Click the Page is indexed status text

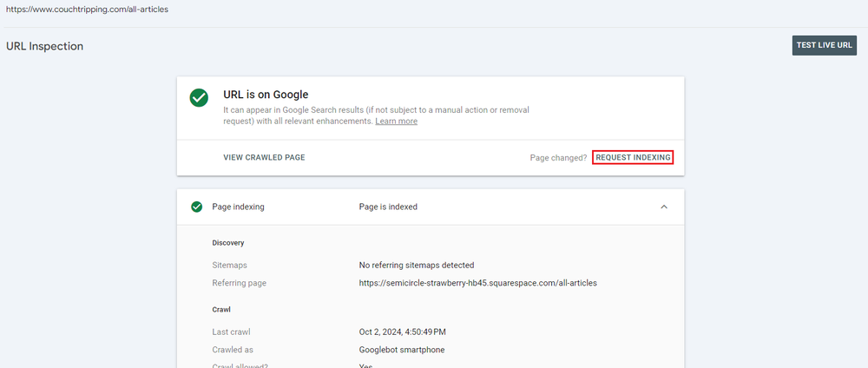coord(388,207)
